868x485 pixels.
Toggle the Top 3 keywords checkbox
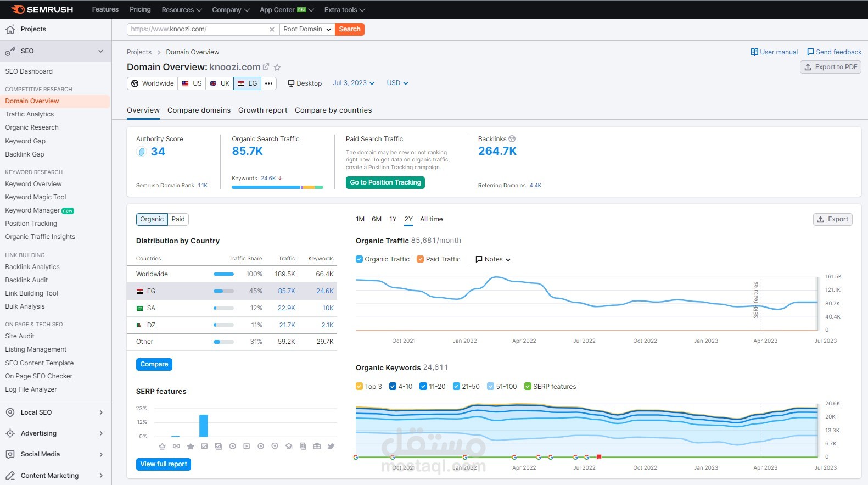click(359, 387)
